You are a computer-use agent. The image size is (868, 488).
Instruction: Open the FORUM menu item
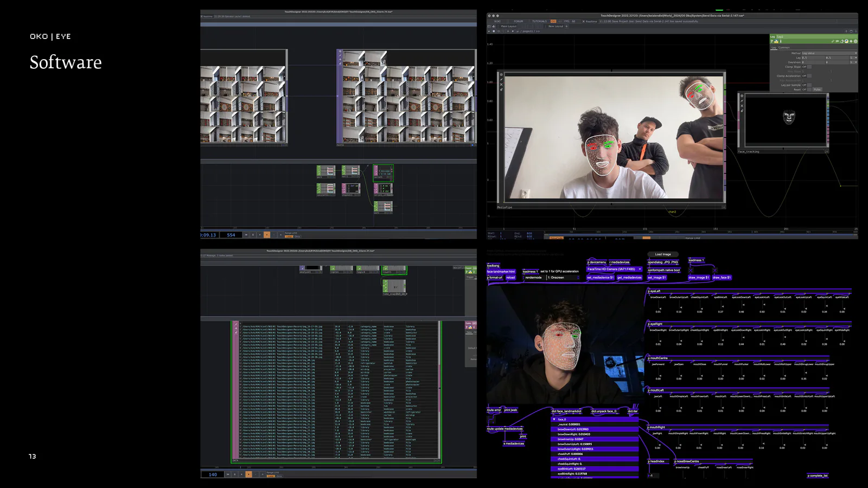tap(519, 21)
